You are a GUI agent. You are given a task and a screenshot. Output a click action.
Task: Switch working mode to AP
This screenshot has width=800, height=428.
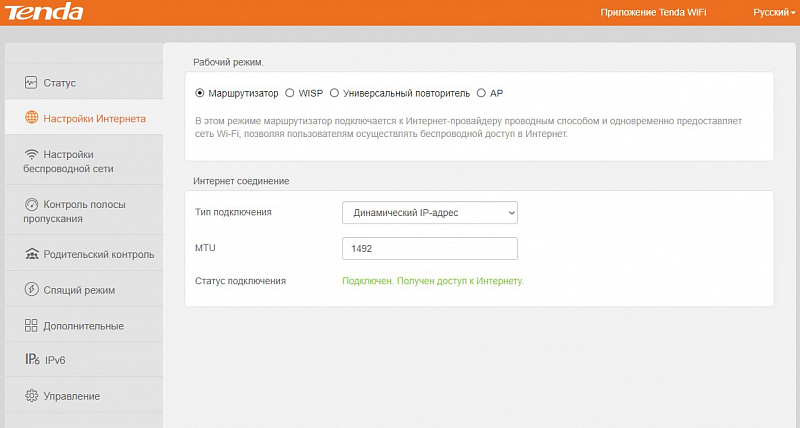click(x=481, y=93)
